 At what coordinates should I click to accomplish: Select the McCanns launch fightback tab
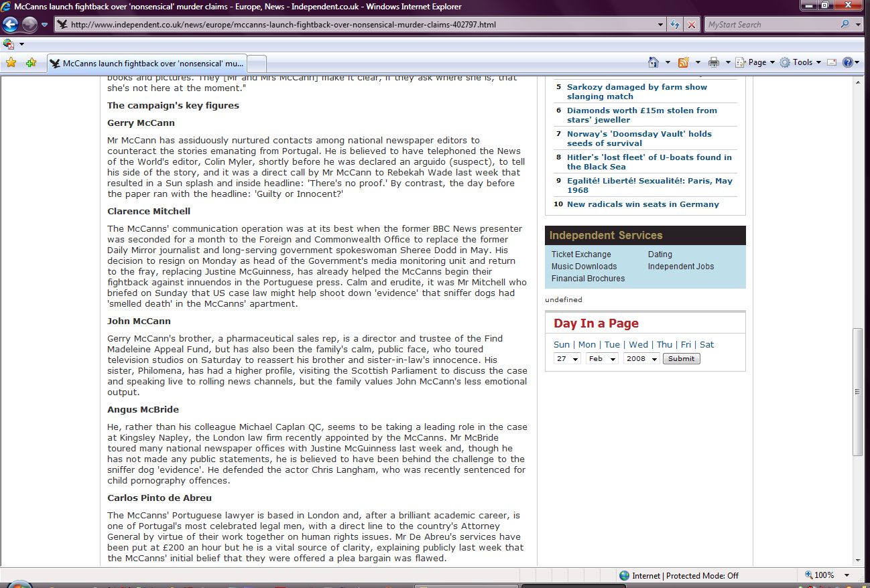click(x=147, y=64)
